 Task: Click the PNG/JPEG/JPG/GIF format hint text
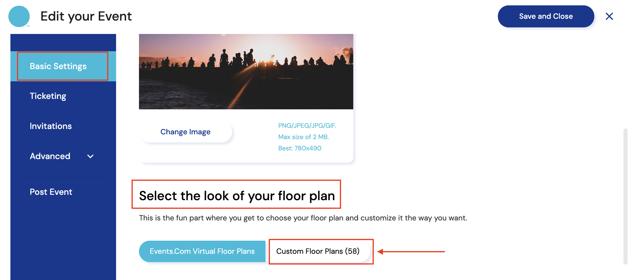[307, 126]
